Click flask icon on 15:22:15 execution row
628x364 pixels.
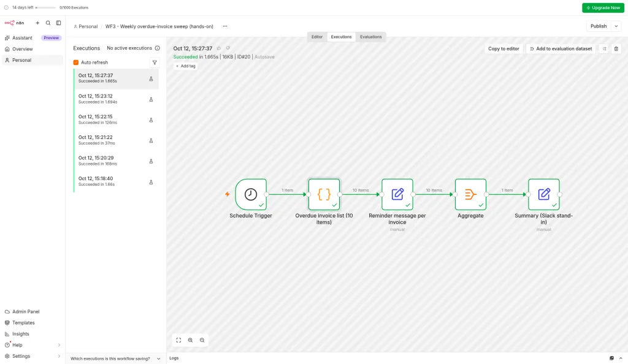[x=151, y=120]
